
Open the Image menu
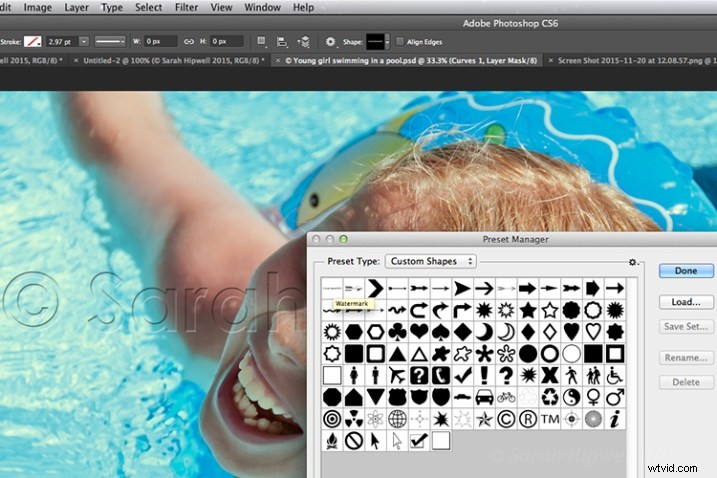point(37,7)
